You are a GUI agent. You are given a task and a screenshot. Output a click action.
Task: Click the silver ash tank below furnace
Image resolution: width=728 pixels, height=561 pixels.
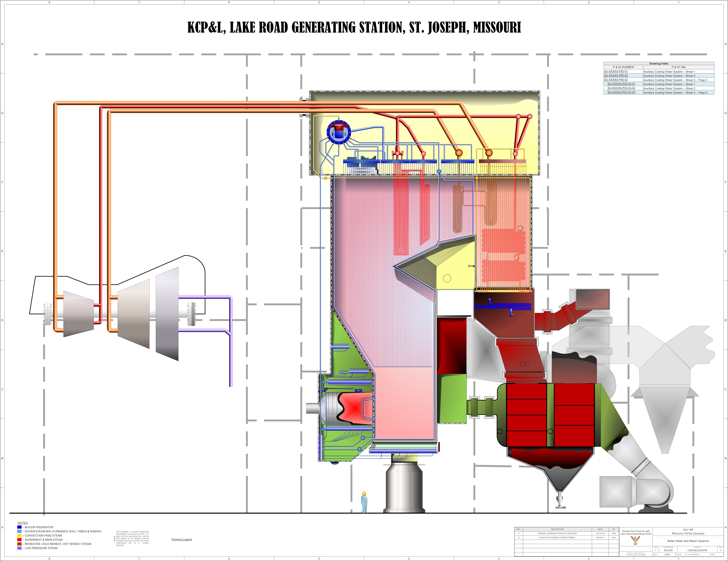pos(404,489)
